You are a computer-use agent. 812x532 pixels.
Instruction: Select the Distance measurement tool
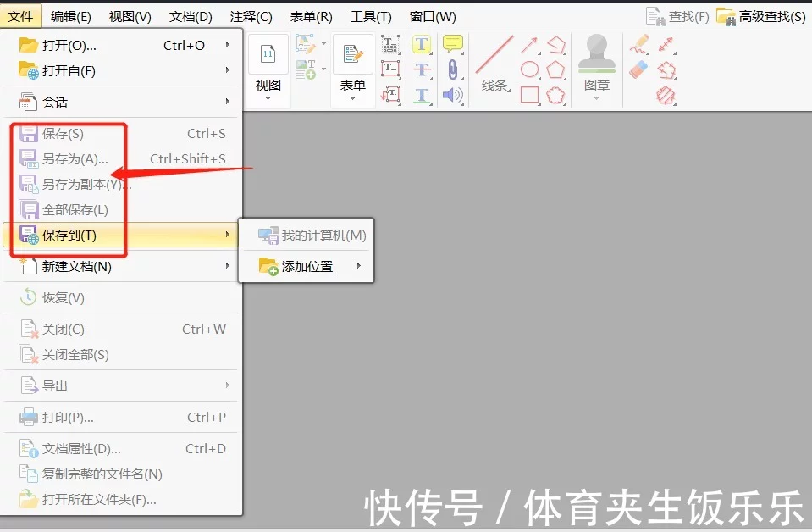point(666,45)
